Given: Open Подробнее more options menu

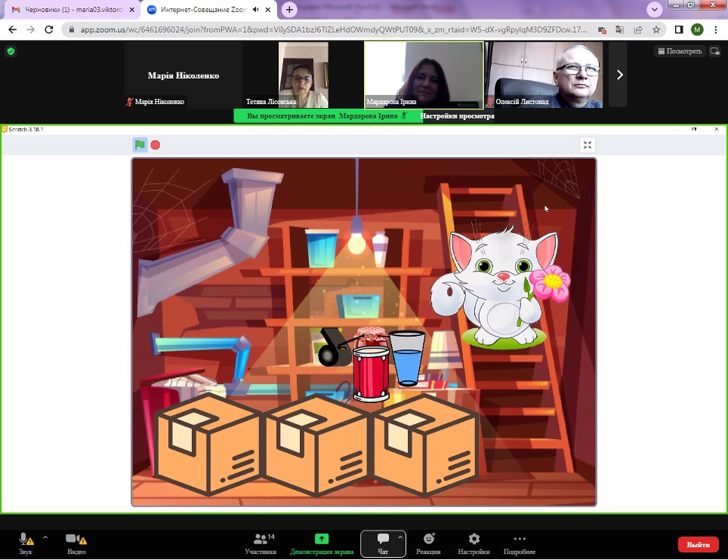Looking at the screenshot, I should [x=520, y=543].
